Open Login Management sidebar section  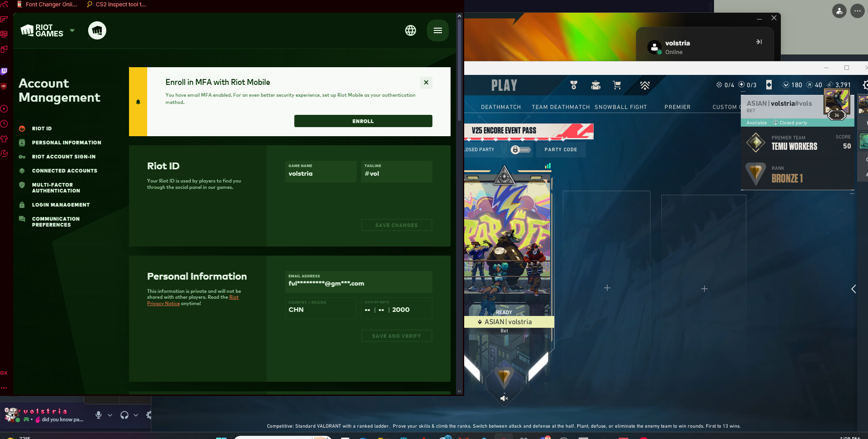tap(55, 205)
